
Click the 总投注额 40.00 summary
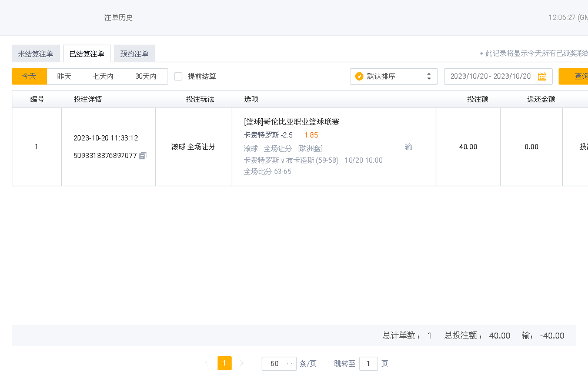477,336
